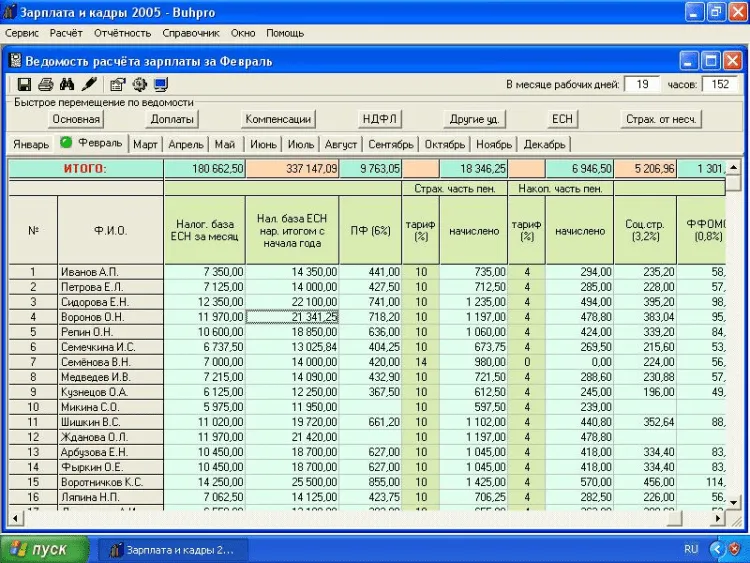Open the properties checklist icon in toolbar
Viewport: 750px width, 563px height.
[x=118, y=85]
